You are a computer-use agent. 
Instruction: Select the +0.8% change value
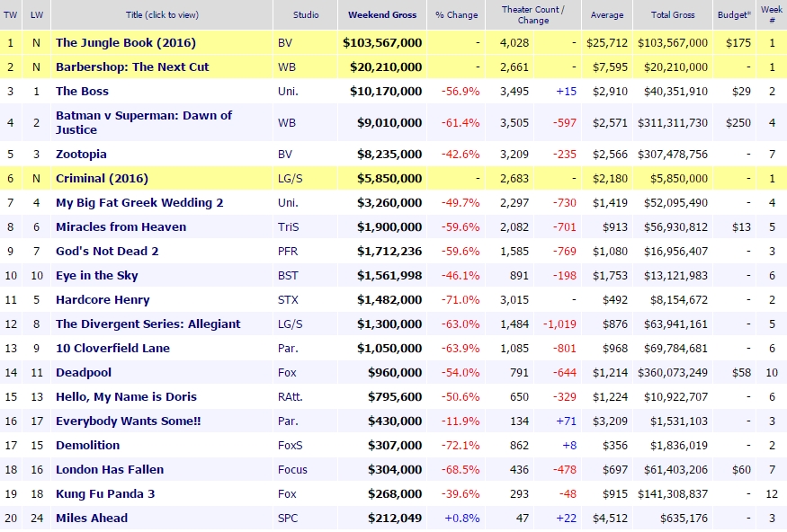(x=461, y=518)
